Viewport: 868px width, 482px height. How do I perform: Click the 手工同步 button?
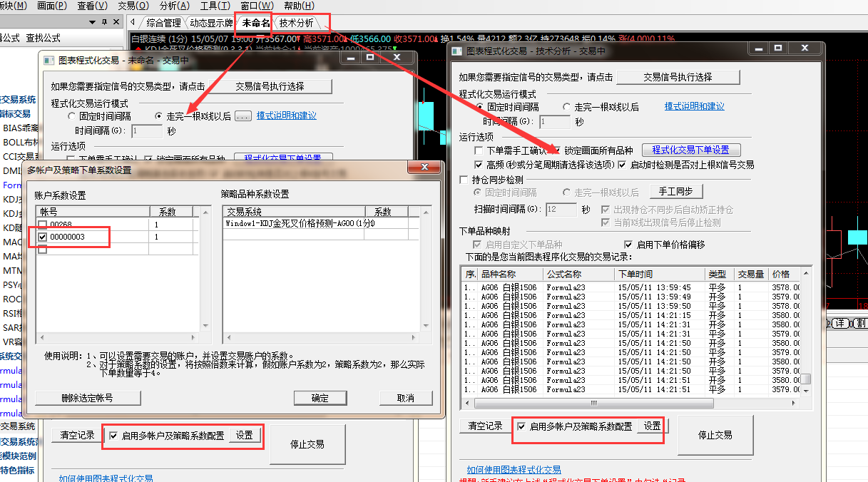pos(675,191)
